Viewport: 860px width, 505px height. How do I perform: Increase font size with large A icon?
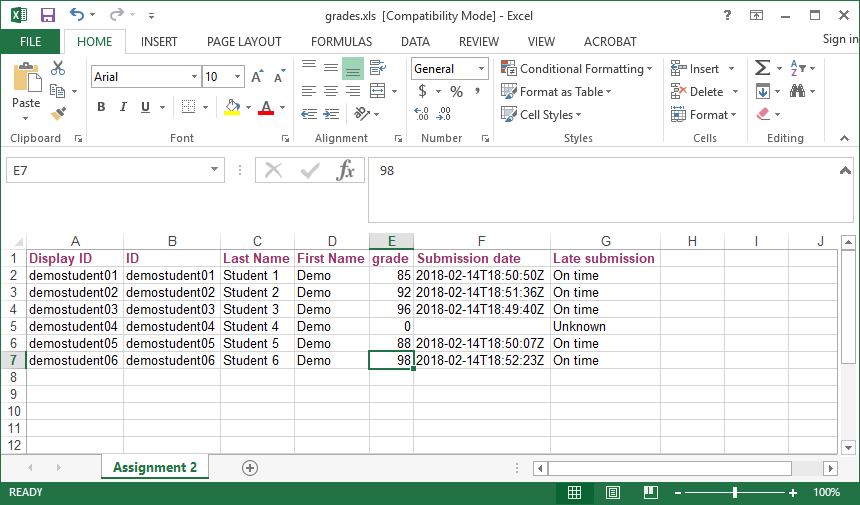coord(257,77)
